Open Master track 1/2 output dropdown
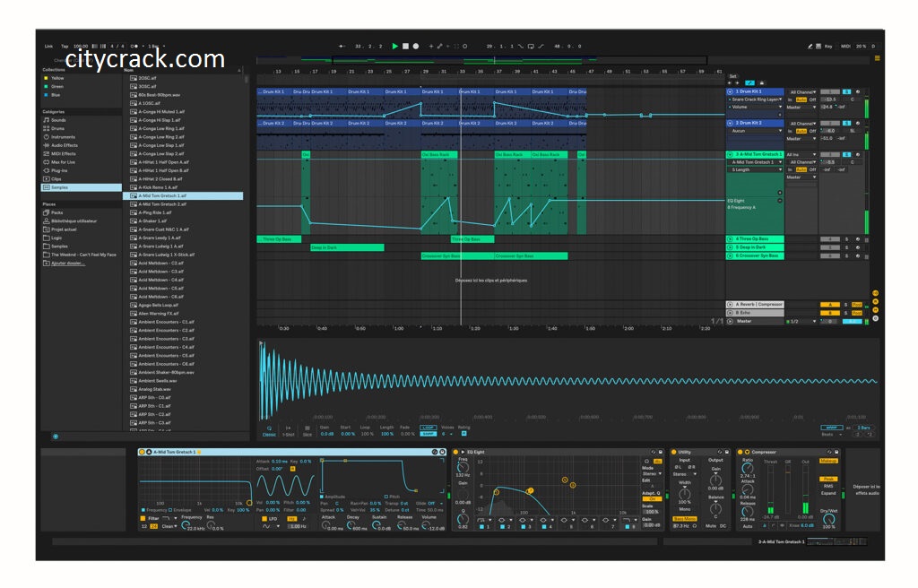This screenshot has height=588, width=918. pos(802,322)
